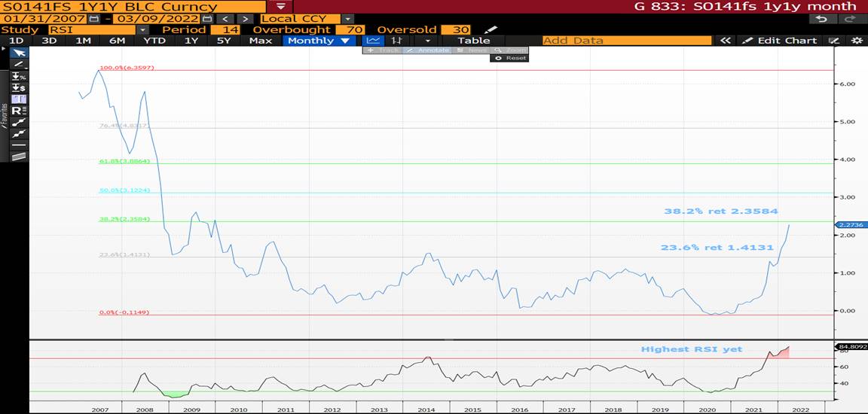Select the 3D range tab
Screen dimensions: 868x414
click(49, 41)
